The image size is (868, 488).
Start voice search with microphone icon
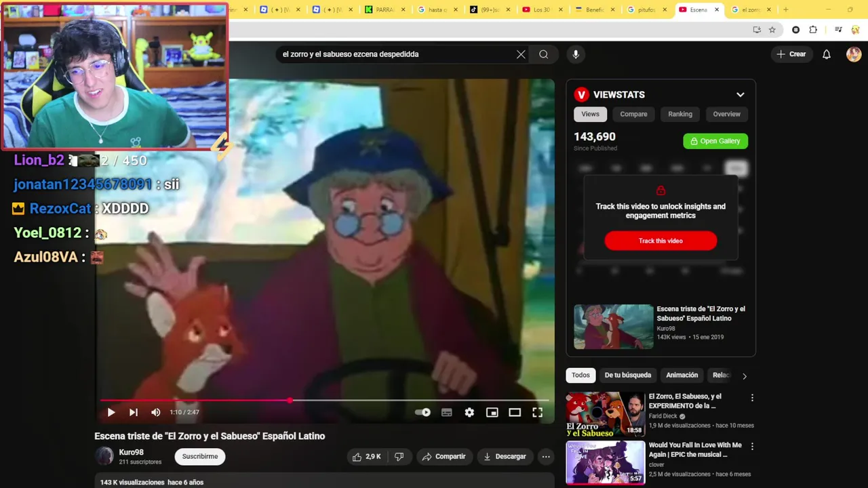(x=576, y=54)
